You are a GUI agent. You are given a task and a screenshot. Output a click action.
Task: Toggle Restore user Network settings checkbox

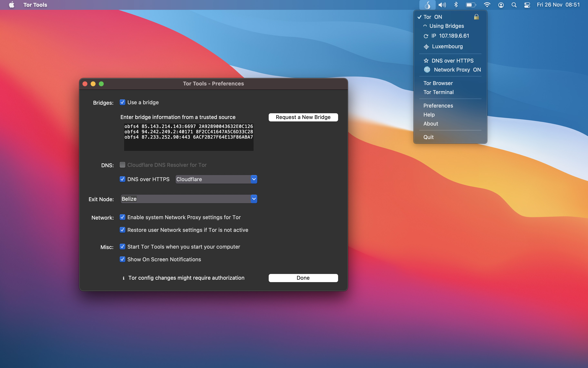(122, 230)
